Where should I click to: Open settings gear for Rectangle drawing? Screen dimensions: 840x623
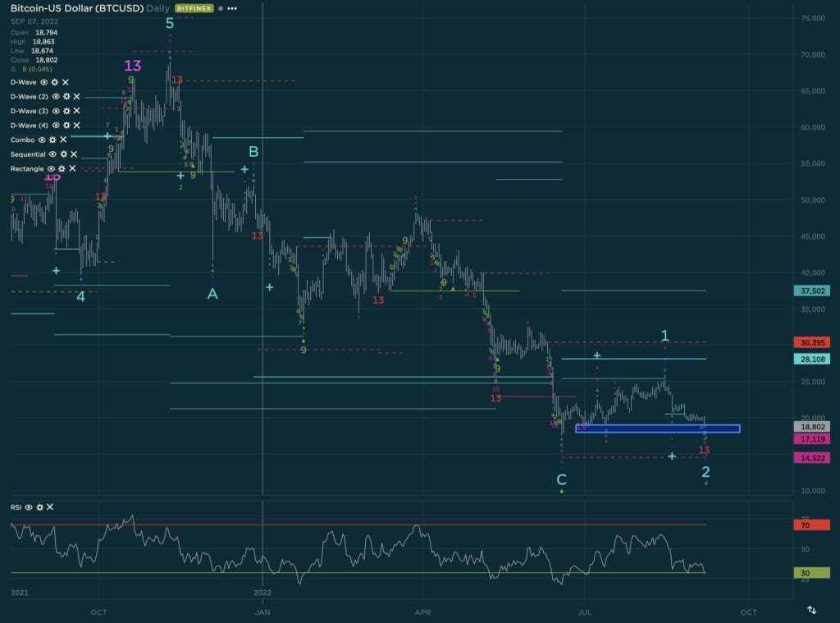click(62, 168)
